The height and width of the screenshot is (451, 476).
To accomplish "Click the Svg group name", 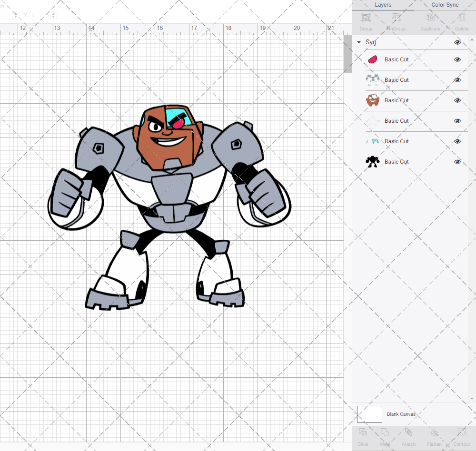I will coord(371,42).
